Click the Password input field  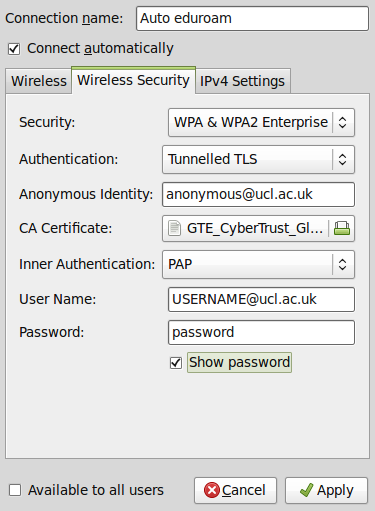[x=261, y=332]
